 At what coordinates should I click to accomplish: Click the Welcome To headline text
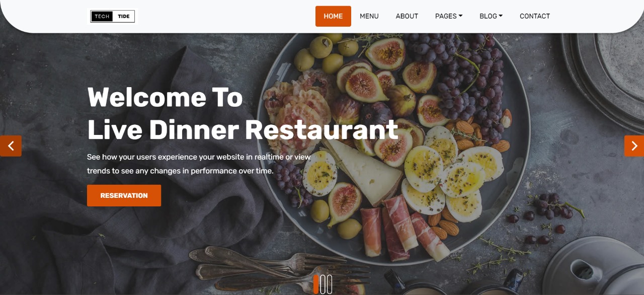[x=165, y=97]
